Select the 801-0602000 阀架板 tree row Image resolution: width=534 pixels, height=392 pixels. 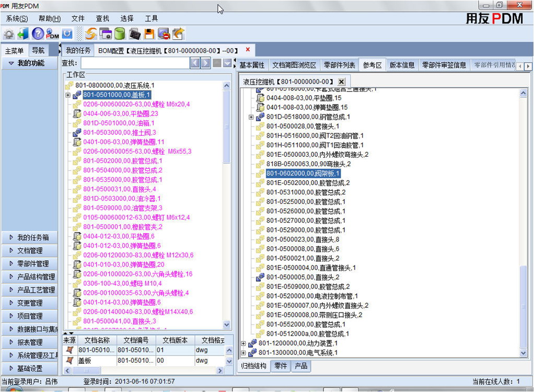(x=303, y=174)
